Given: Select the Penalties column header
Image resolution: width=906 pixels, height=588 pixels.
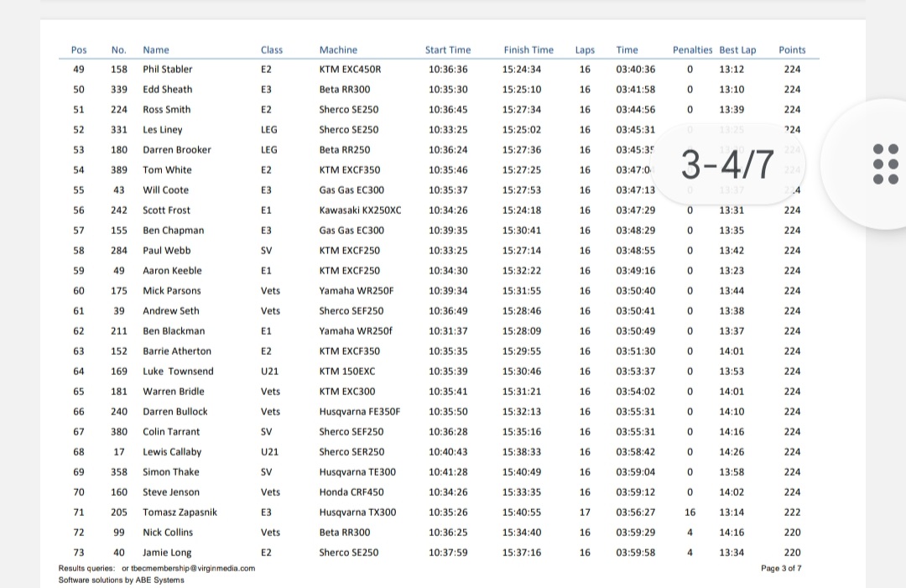Looking at the screenshot, I should (692, 49).
